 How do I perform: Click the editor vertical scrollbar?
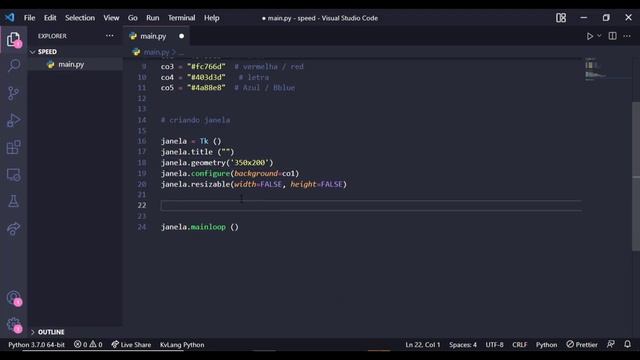coord(636,176)
